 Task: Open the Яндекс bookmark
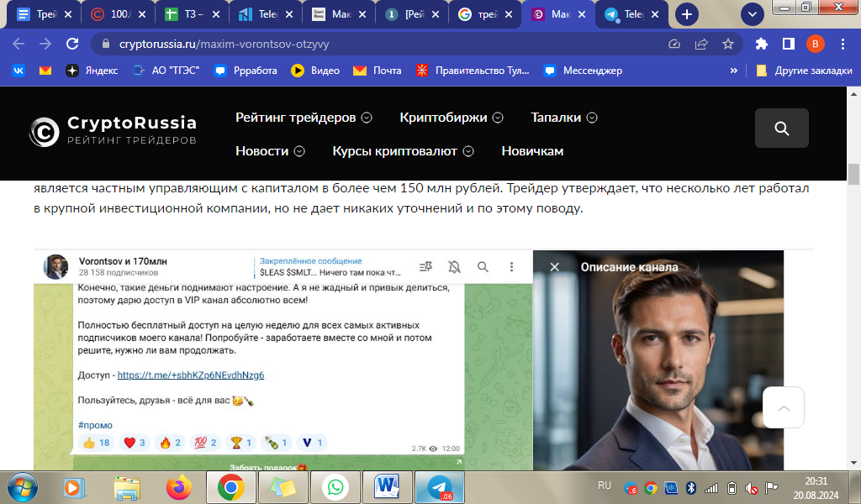(x=92, y=71)
